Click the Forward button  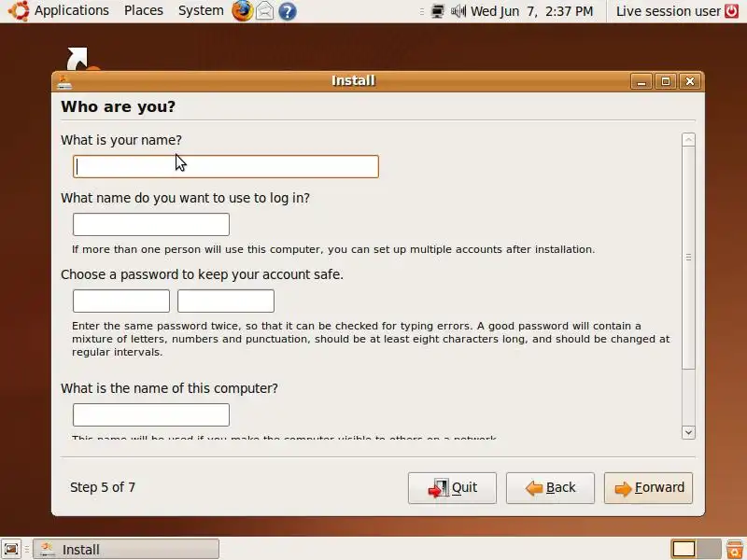pos(648,487)
